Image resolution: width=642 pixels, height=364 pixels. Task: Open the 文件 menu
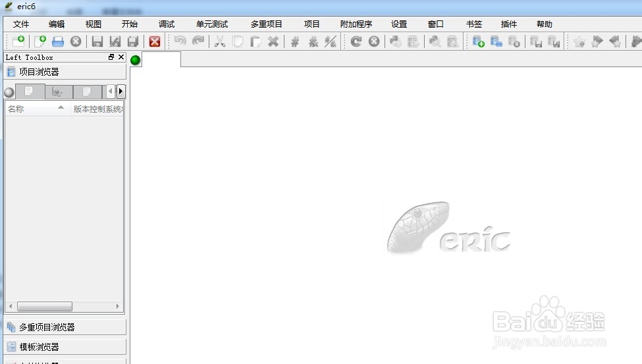coord(21,24)
